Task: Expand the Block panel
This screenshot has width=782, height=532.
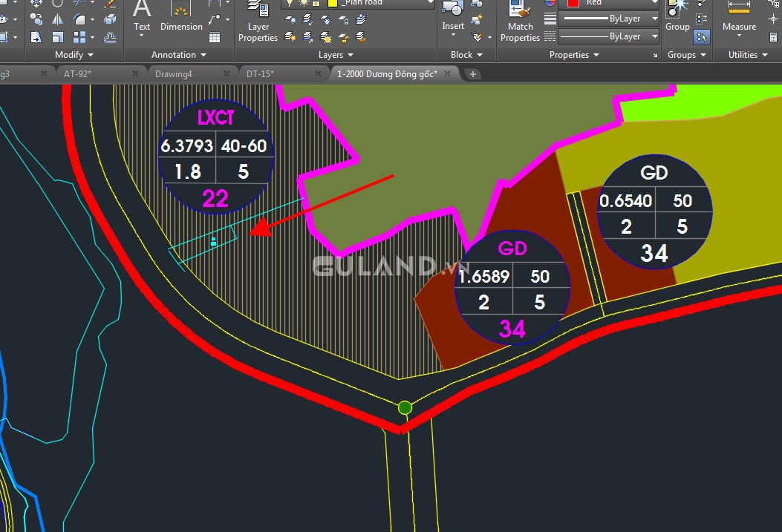Action: coord(466,55)
